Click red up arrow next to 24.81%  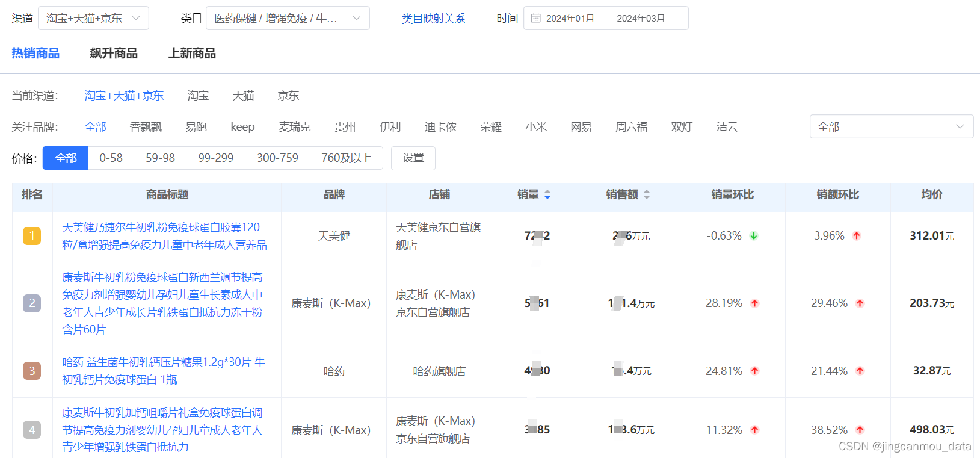pyautogui.click(x=754, y=371)
